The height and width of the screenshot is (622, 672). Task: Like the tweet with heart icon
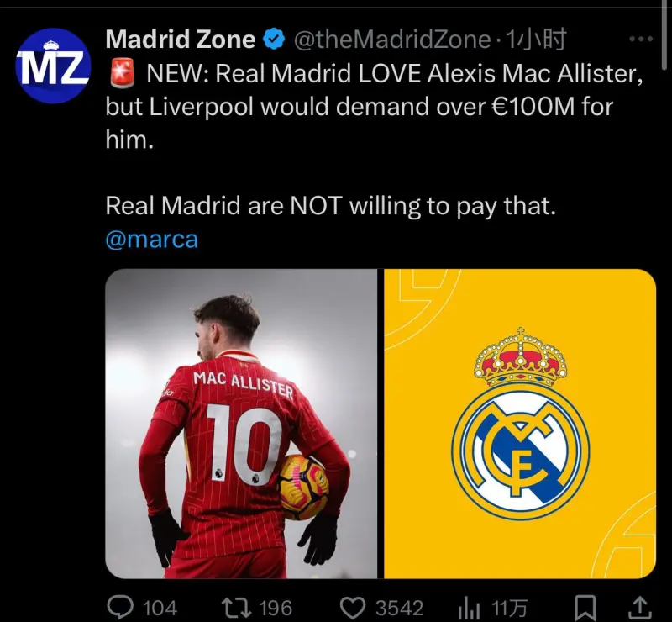click(353, 608)
